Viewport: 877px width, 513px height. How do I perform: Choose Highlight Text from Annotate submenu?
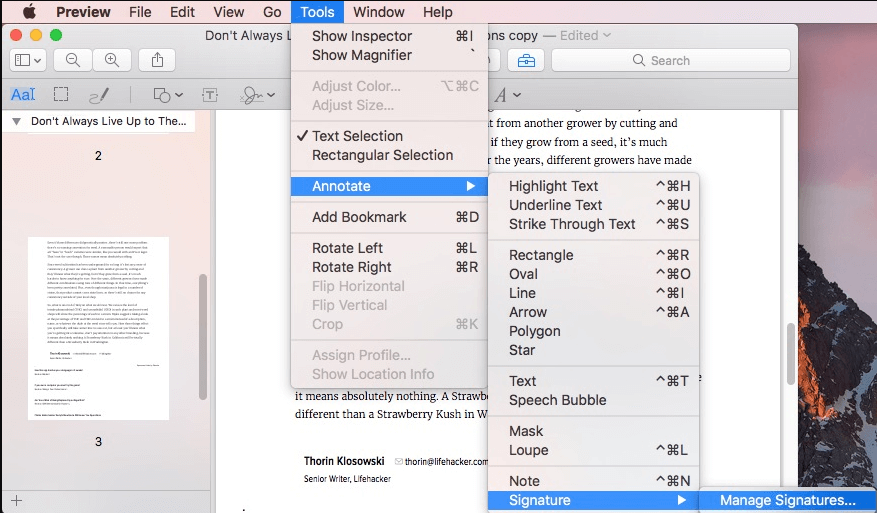click(553, 186)
